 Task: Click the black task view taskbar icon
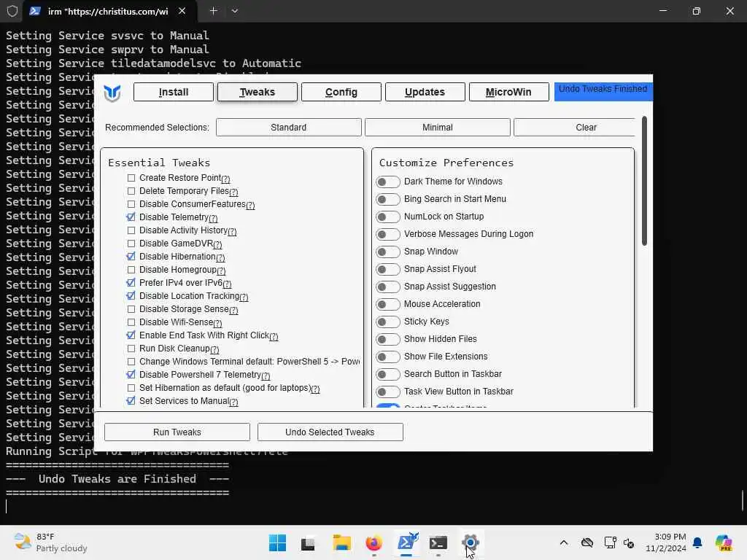[x=308, y=543]
